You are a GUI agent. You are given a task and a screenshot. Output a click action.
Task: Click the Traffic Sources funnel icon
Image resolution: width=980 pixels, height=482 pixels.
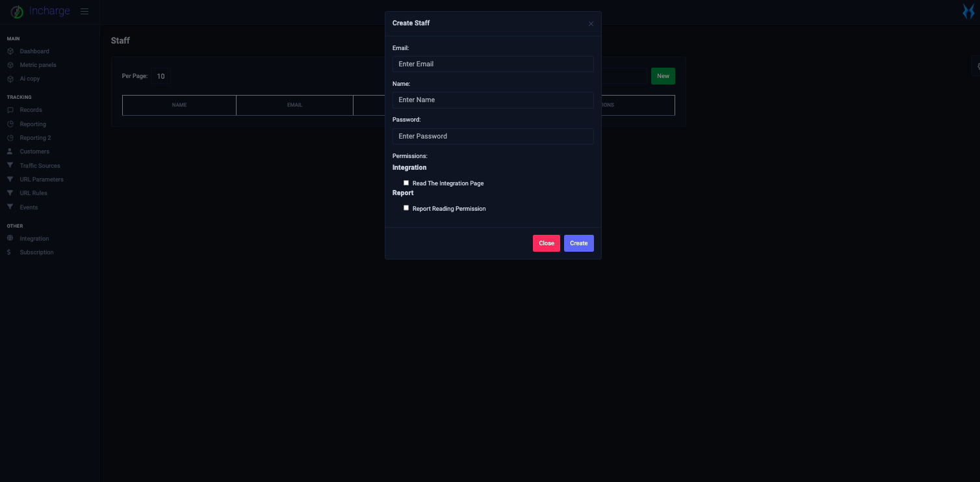pyautogui.click(x=10, y=165)
